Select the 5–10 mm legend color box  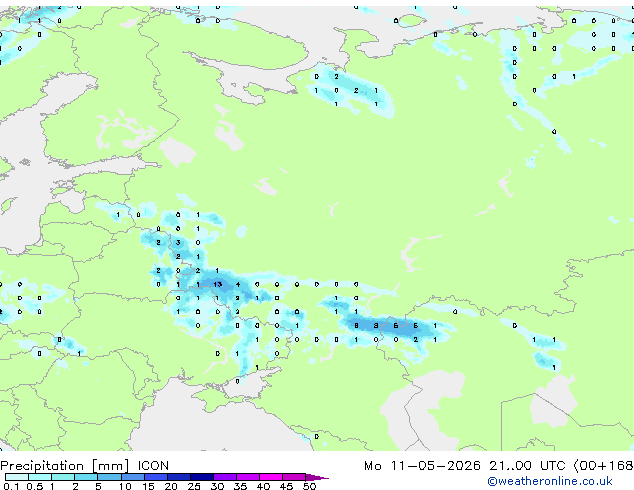point(109,477)
